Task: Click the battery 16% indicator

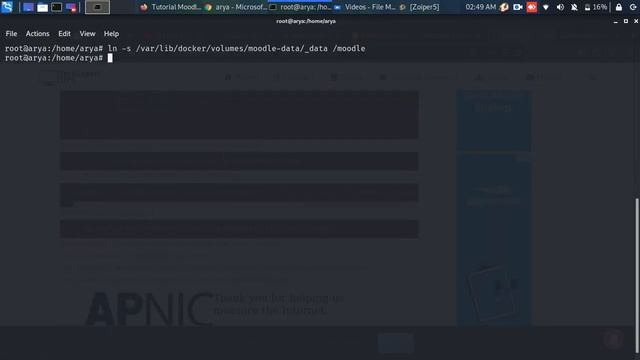Action: [596, 7]
